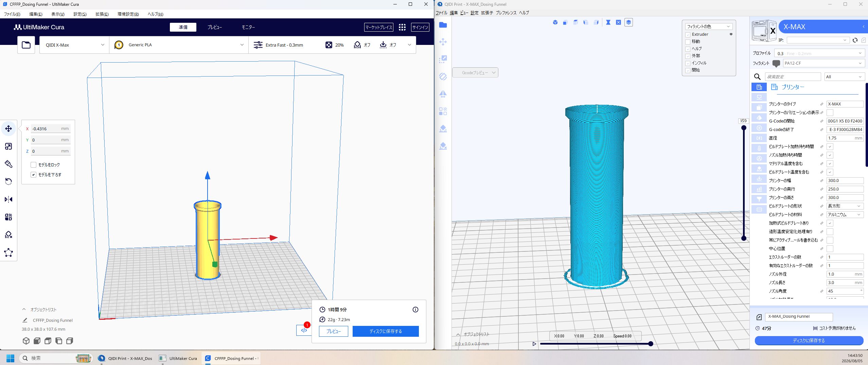
Task: Click 3D view icon in QIDI top toolbar
Action: click(x=555, y=22)
